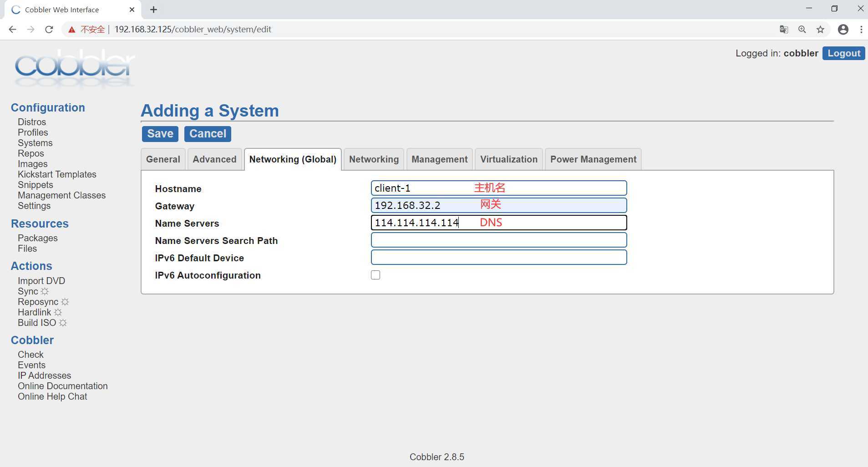Open Management Classes link
Screen dimensions: 868x467
click(61, 195)
